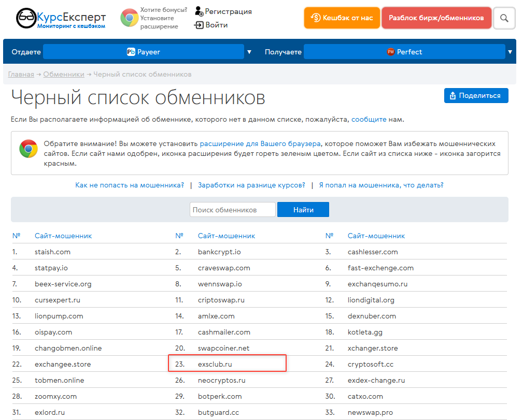Click the Perfect Money PM icon

pos(391,52)
